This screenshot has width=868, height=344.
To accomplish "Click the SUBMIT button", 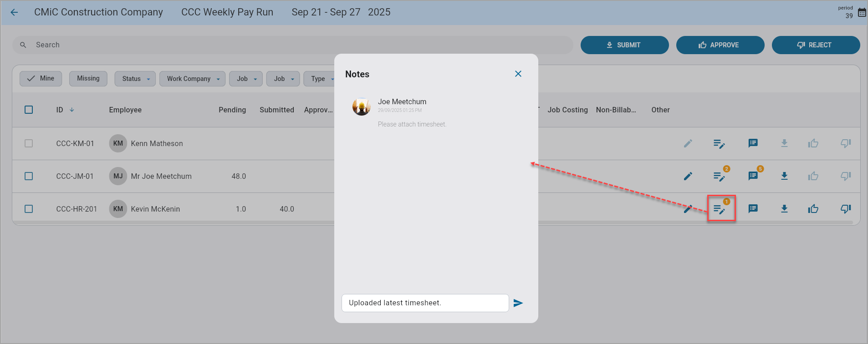I will 624,45.
